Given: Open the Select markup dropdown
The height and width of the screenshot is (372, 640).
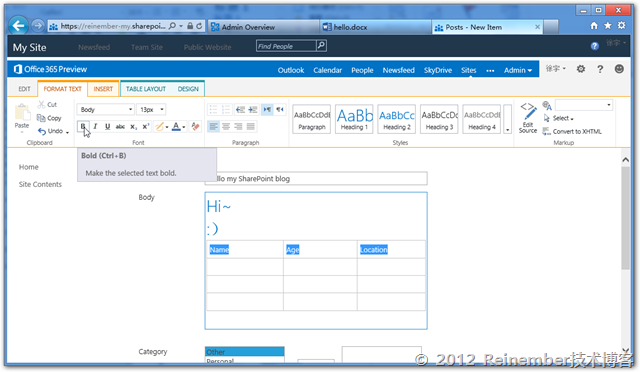Looking at the screenshot, I should coord(559,118).
